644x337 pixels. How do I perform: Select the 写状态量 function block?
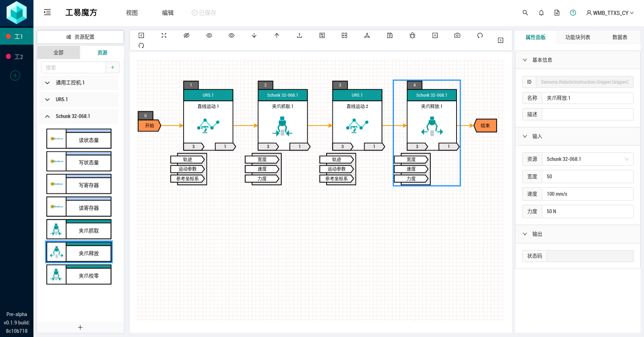[x=79, y=161]
